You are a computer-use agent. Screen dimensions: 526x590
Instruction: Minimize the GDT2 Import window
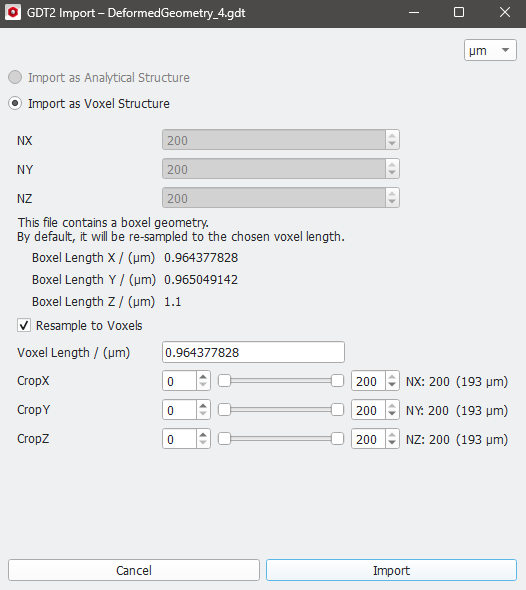coord(414,12)
